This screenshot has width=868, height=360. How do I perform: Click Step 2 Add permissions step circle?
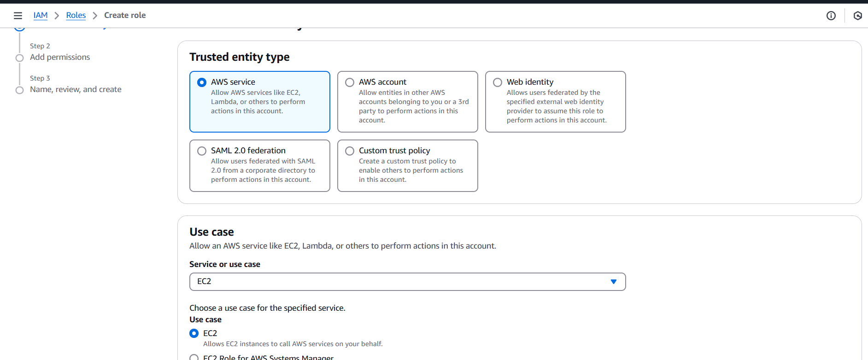coord(19,58)
